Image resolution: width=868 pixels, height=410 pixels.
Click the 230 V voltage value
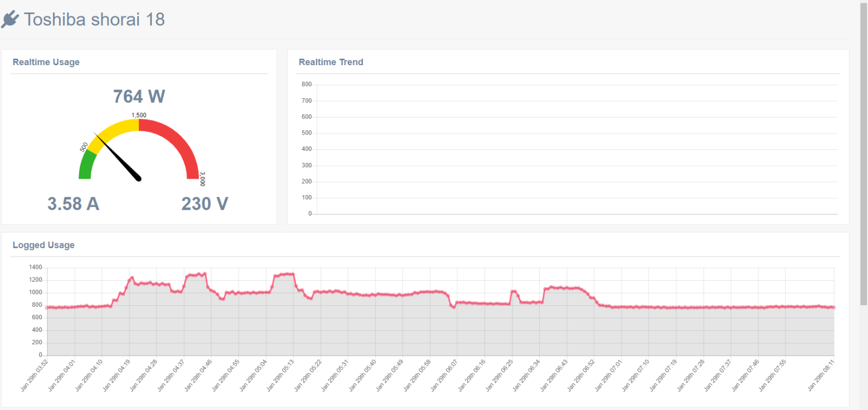tap(205, 204)
